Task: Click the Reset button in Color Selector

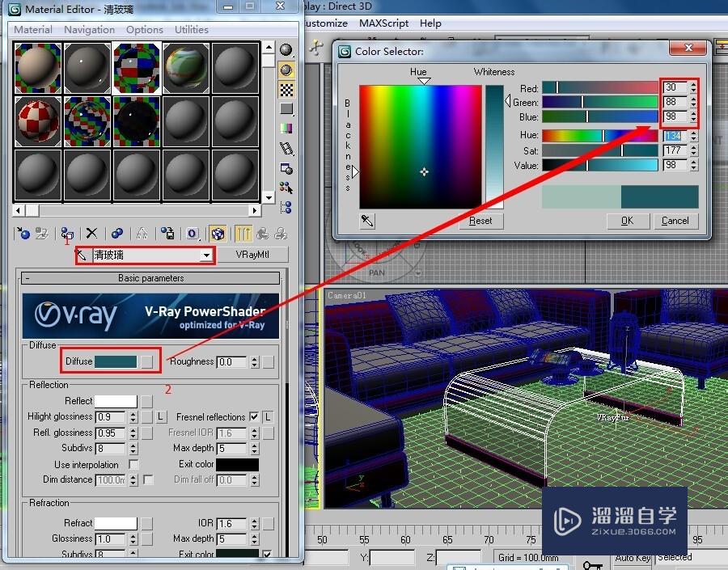Action: click(x=480, y=221)
